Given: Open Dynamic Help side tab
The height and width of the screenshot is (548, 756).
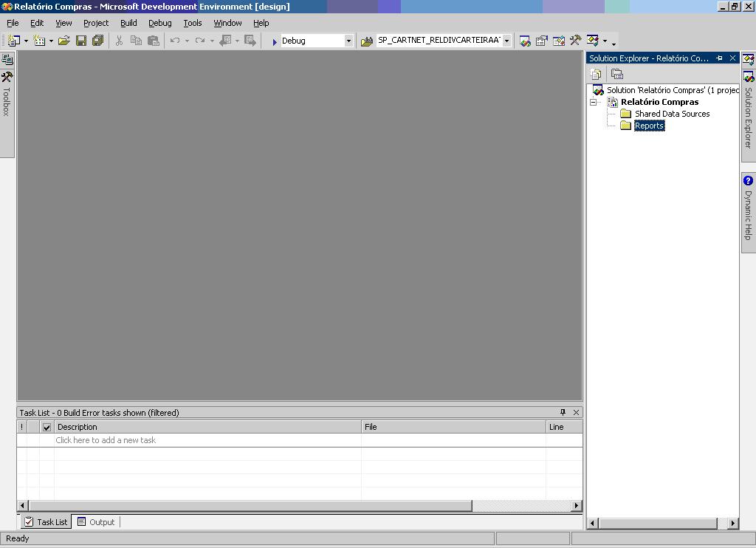Looking at the screenshot, I should (748, 210).
